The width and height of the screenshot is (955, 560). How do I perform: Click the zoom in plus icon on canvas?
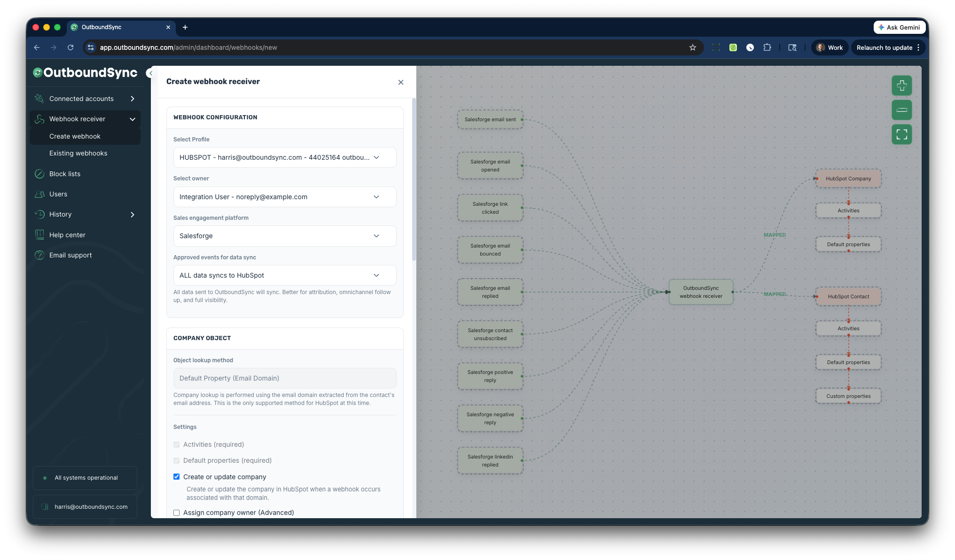click(901, 86)
